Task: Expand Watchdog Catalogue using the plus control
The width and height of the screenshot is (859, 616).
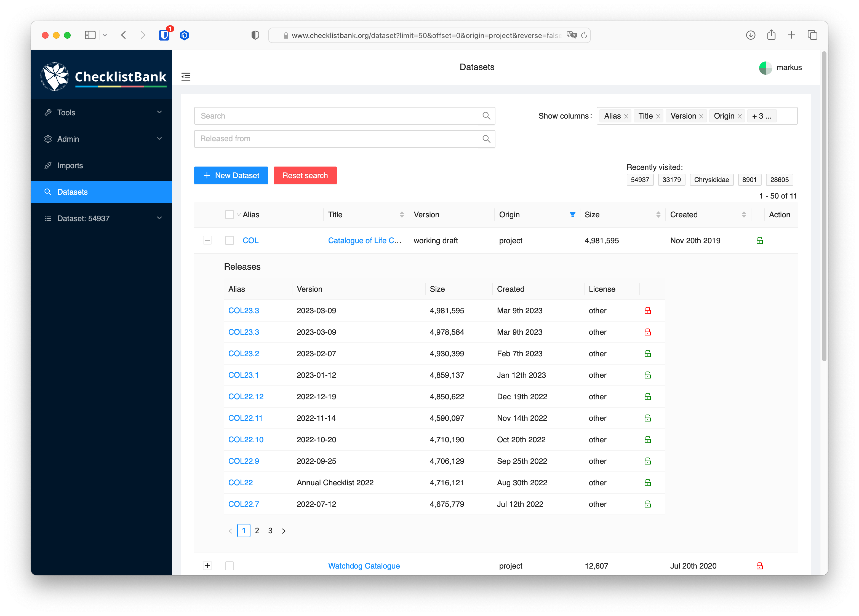Action: point(207,565)
